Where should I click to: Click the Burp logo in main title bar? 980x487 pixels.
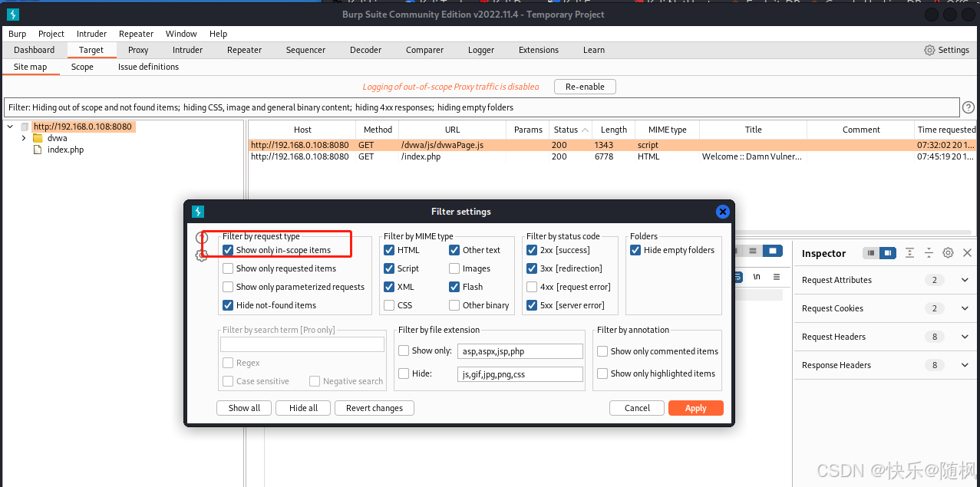pyautogui.click(x=13, y=14)
